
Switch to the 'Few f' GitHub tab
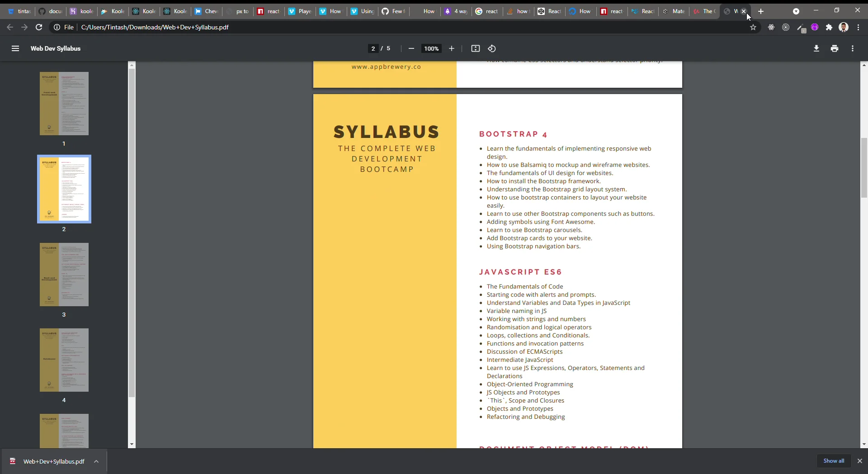pyautogui.click(x=394, y=11)
